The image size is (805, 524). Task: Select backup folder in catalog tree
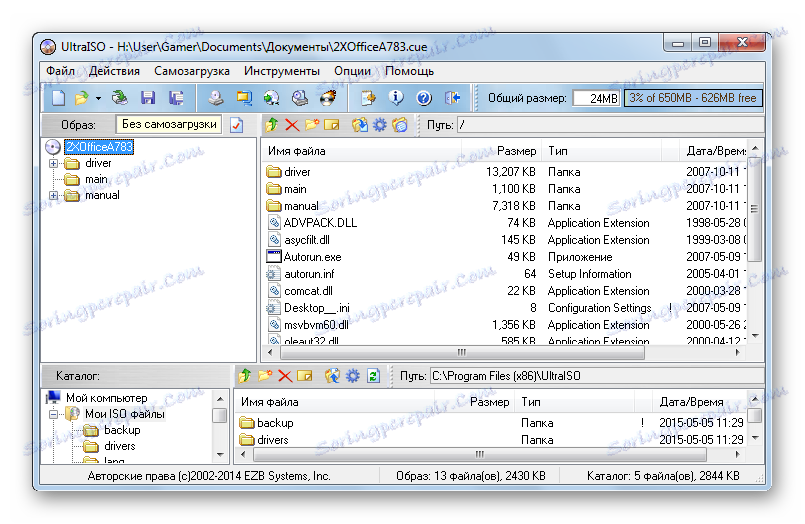[122, 430]
